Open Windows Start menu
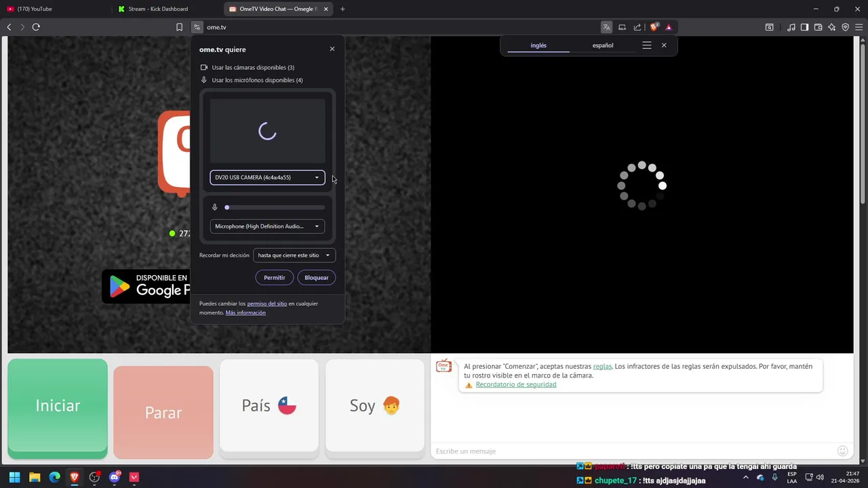 tap(14, 477)
